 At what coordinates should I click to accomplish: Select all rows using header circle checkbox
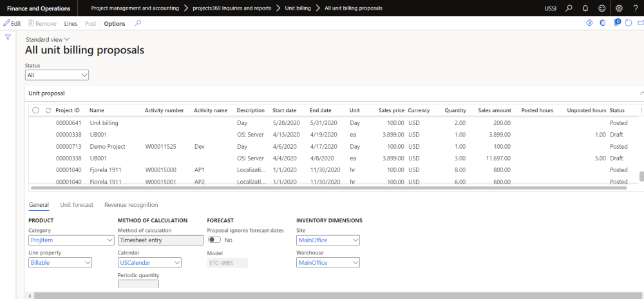point(35,110)
